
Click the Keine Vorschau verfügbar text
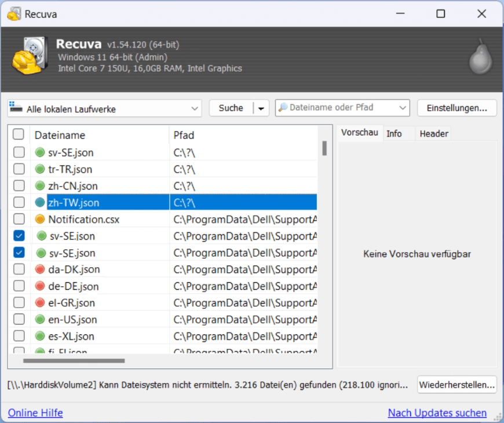pos(417,254)
